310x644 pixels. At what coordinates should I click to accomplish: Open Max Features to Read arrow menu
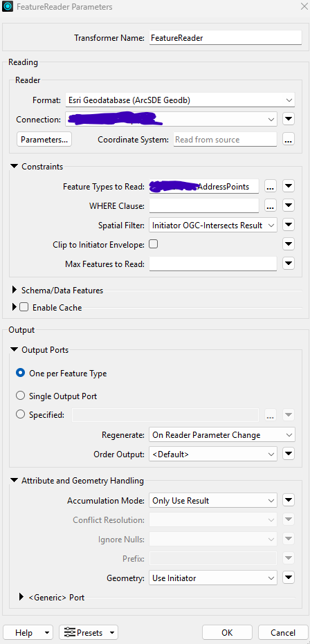(x=289, y=264)
